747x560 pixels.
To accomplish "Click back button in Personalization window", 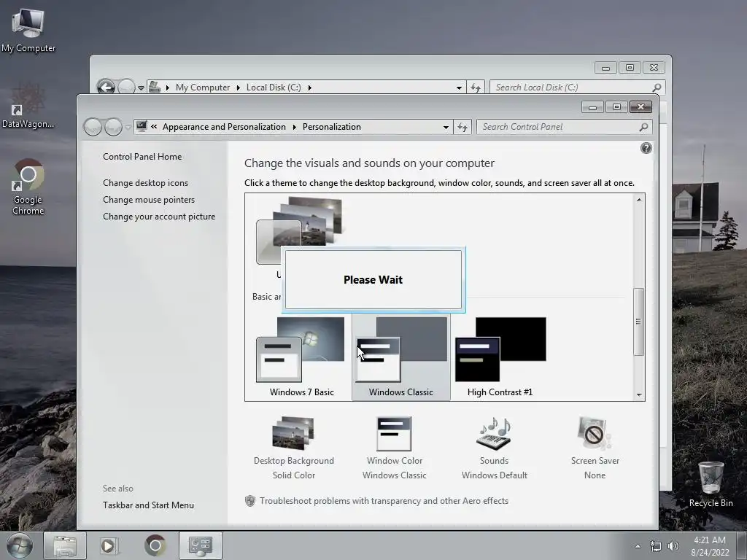I will [93, 127].
